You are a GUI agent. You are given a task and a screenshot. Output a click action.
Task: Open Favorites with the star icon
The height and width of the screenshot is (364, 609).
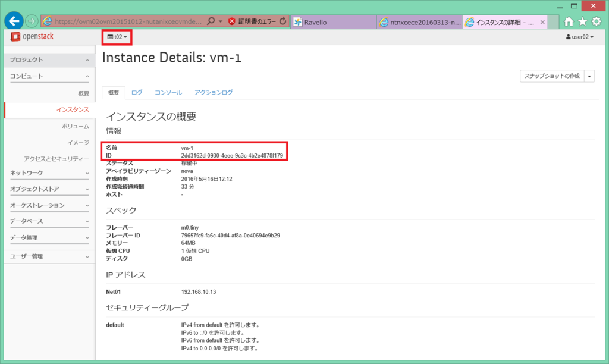pyautogui.click(x=582, y=21)
